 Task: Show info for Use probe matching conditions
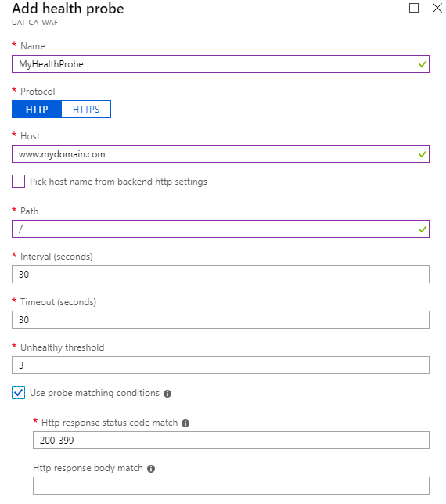[167, 394]
